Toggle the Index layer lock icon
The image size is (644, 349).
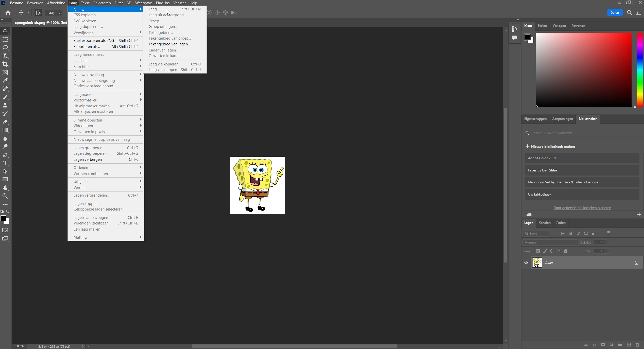point(636,263)
